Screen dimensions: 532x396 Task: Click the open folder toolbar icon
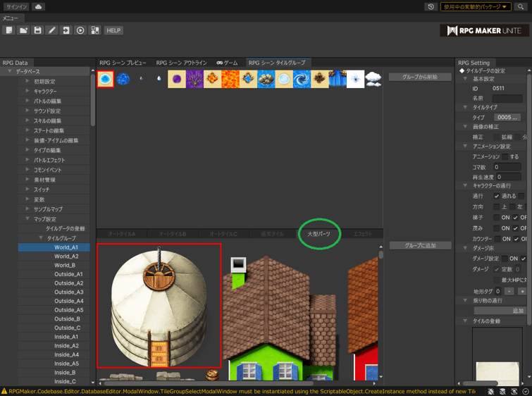[23, 30]
